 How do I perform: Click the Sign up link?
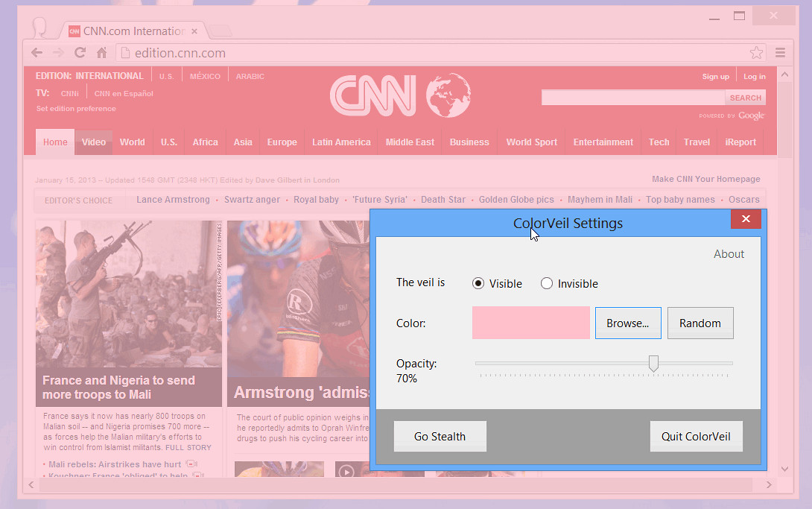click(x=715, y=77)
